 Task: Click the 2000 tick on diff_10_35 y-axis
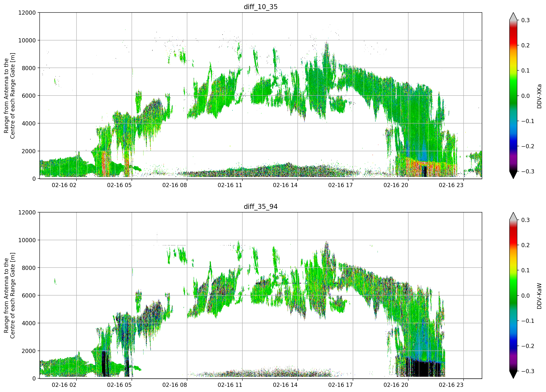pyautogui.click(x=29, y=151)
